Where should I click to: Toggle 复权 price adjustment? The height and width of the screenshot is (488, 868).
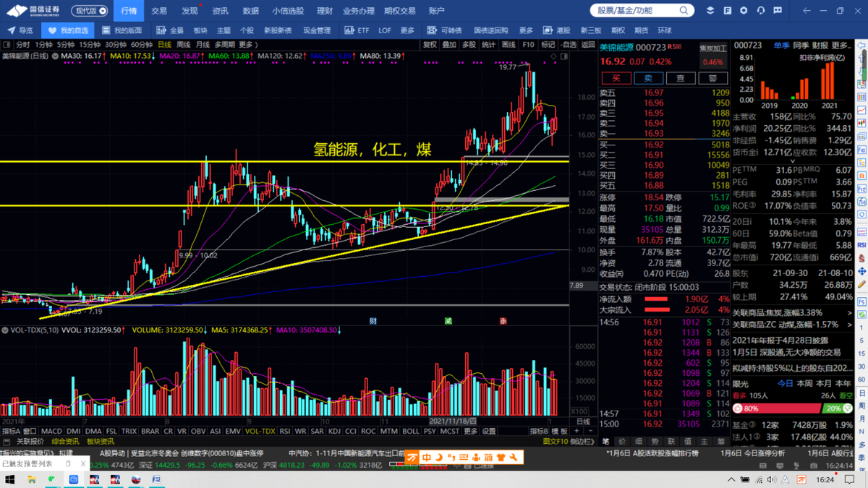coord(430,45)
